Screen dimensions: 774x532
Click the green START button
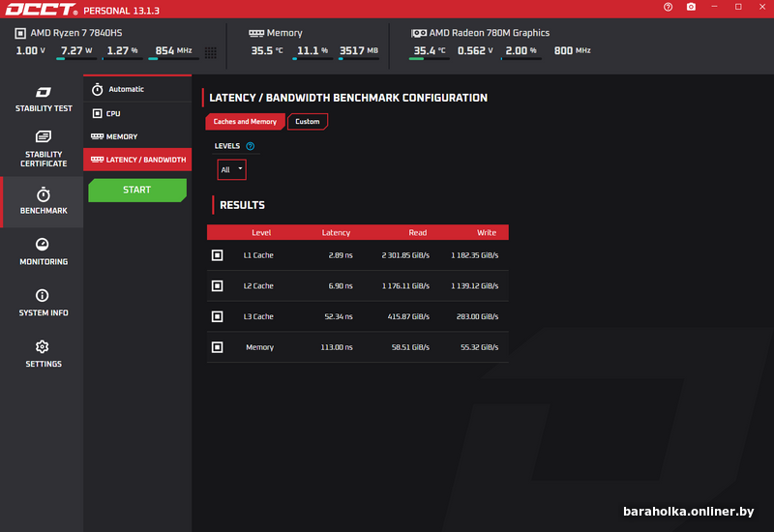coord(137,190)
